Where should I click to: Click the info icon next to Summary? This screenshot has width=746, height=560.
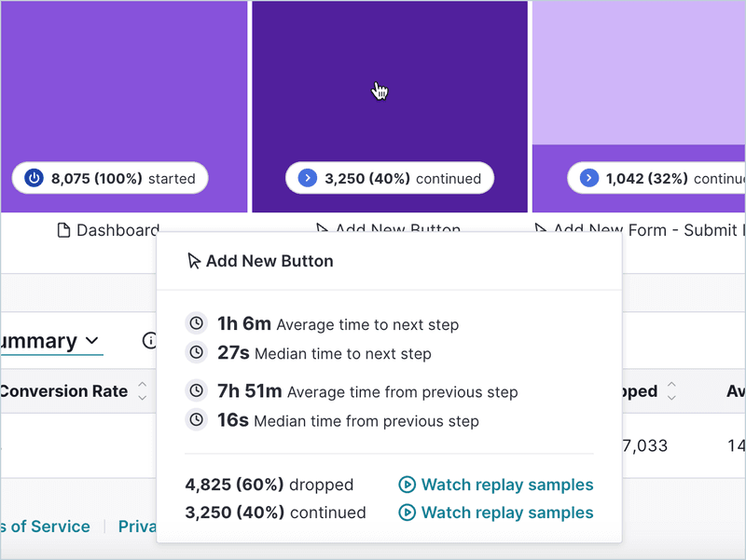(149, 341)
